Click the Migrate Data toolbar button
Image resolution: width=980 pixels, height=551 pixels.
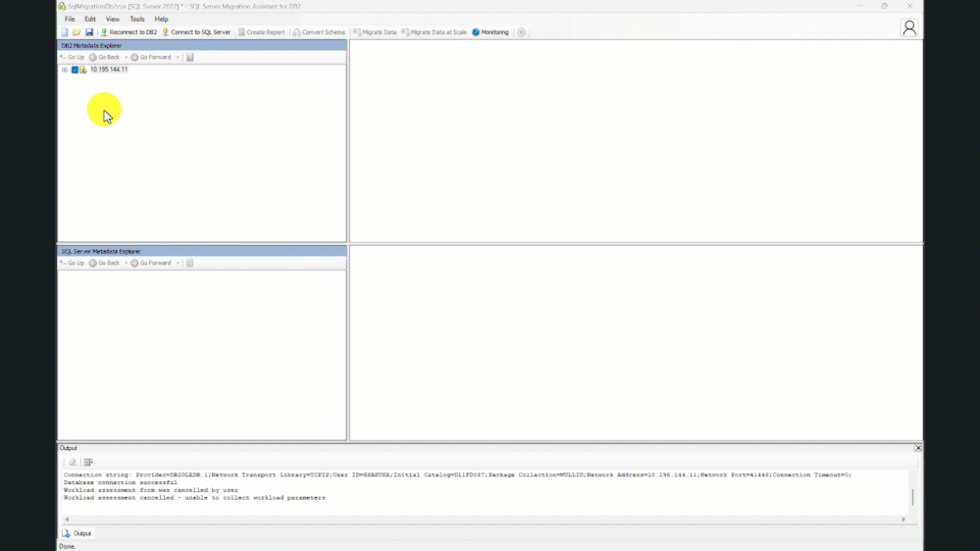pyautogui.click(x=375, y=31)
